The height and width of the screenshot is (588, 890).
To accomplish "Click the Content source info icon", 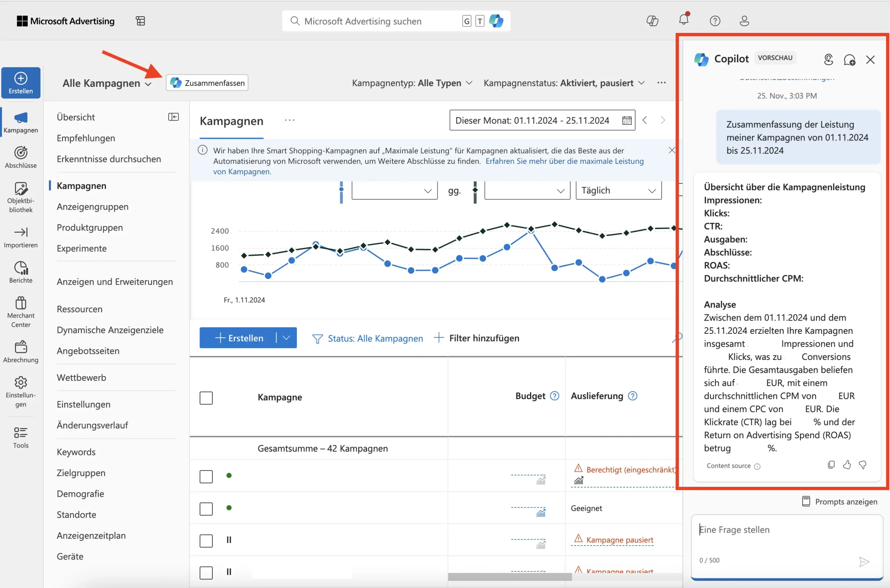I will [x=757, y=466].
